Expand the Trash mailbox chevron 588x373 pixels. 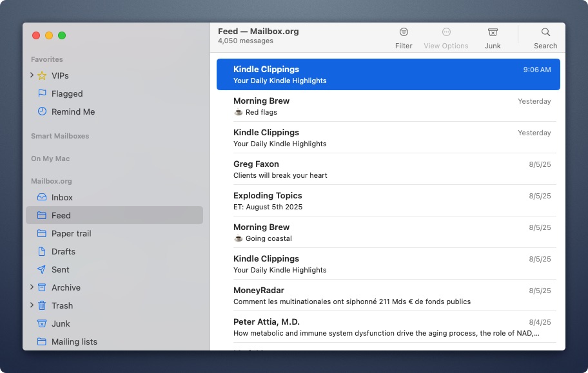32,305
